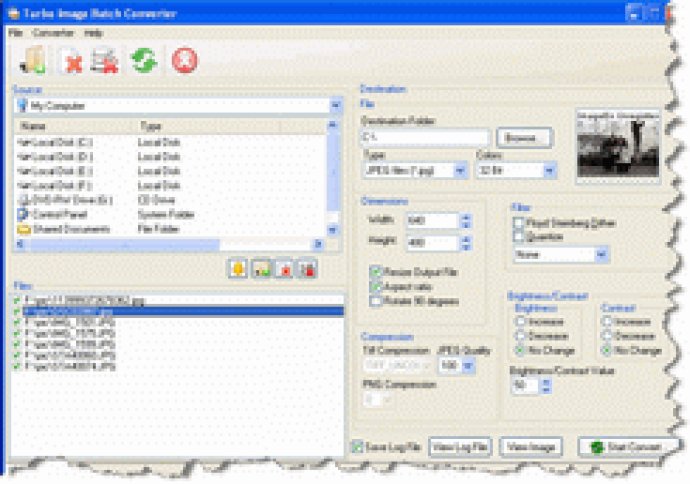
Task: Open the Colors dropdown showing 32 Bit
Action: tap(549, 170)
